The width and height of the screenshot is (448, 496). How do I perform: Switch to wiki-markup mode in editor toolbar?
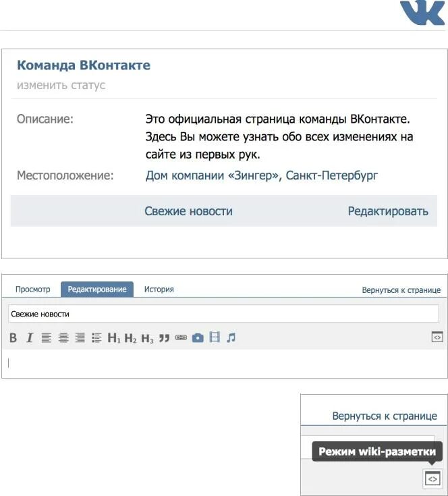coord(437,337)
